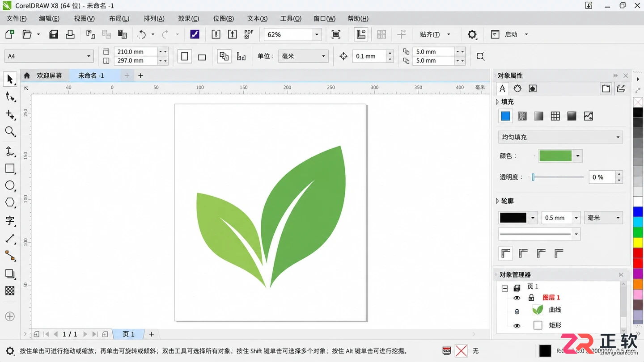Image resolution: width=644 pixels, height=362 pixels.
Task: Click the 贴齐(T) snap button
Action: pos(430,34)
